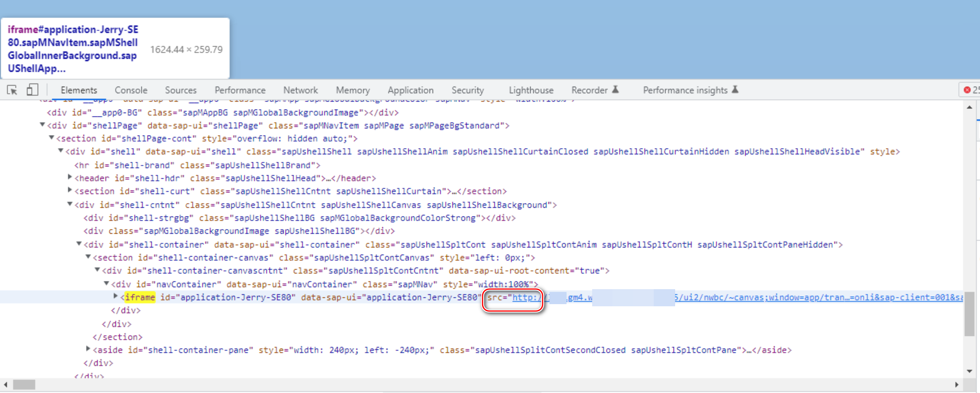Screen dimensions: 980x393
Task: Open the Sources panel tab
Action: pos(180,90)
